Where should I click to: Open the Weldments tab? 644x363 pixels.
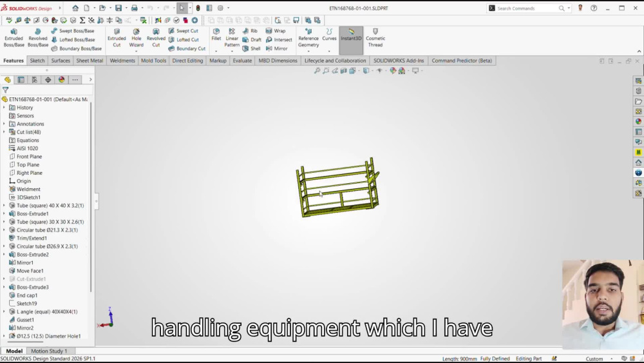click(122, 61)
